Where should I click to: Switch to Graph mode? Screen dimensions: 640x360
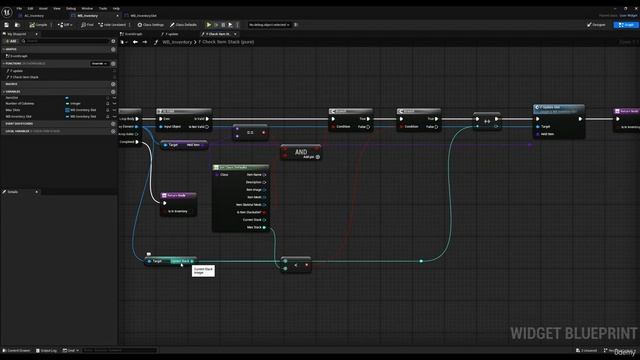pos(626,25)
